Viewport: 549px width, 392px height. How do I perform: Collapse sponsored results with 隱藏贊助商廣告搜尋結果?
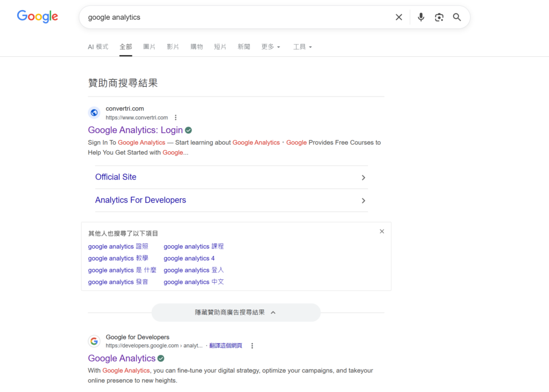[x=235, y=312]
